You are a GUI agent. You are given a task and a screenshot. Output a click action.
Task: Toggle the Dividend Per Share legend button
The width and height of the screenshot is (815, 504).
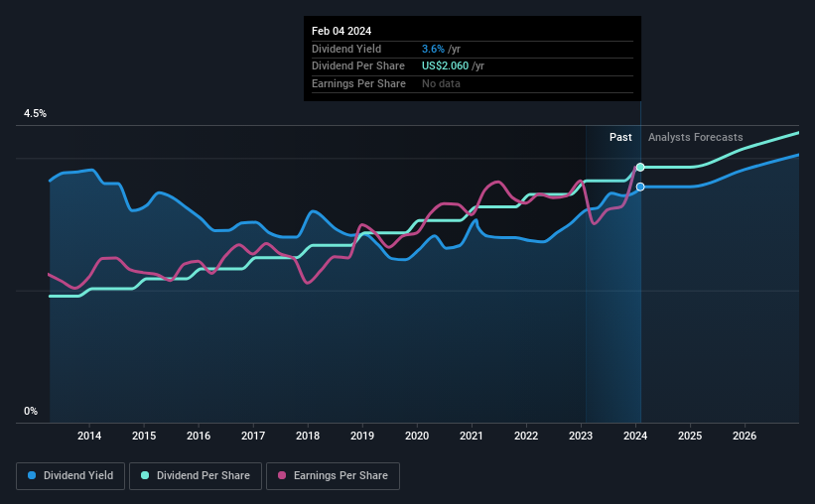(x=196, y=476)
